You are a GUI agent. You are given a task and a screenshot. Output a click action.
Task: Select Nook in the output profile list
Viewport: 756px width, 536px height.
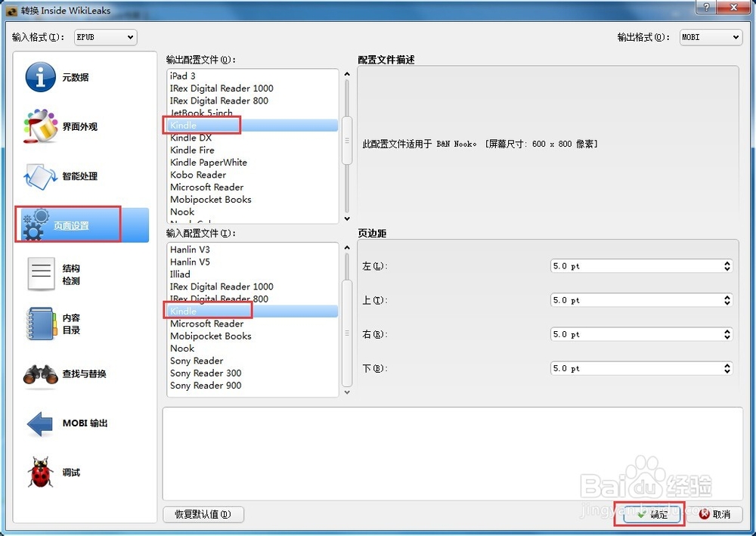253,212
